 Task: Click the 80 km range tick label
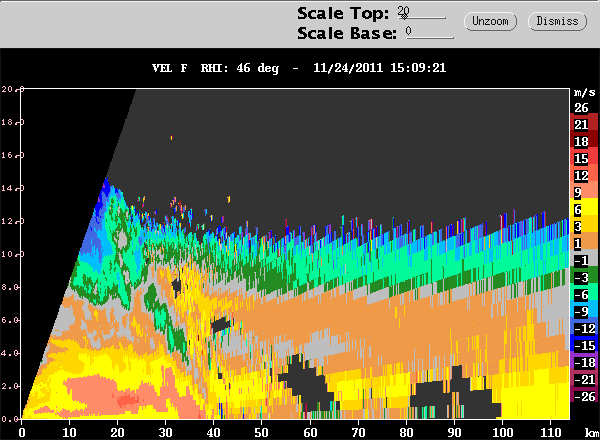406,433
